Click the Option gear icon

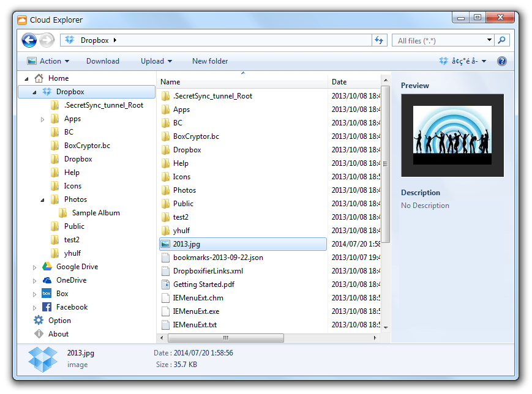coord(39,321)
